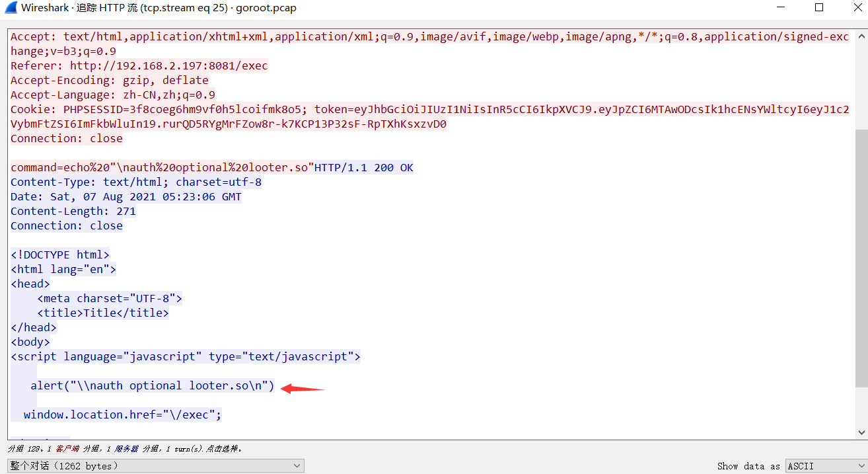
Task: Click the packet count status line below stream
Action: pyautogui.click(x=126, y=448)
